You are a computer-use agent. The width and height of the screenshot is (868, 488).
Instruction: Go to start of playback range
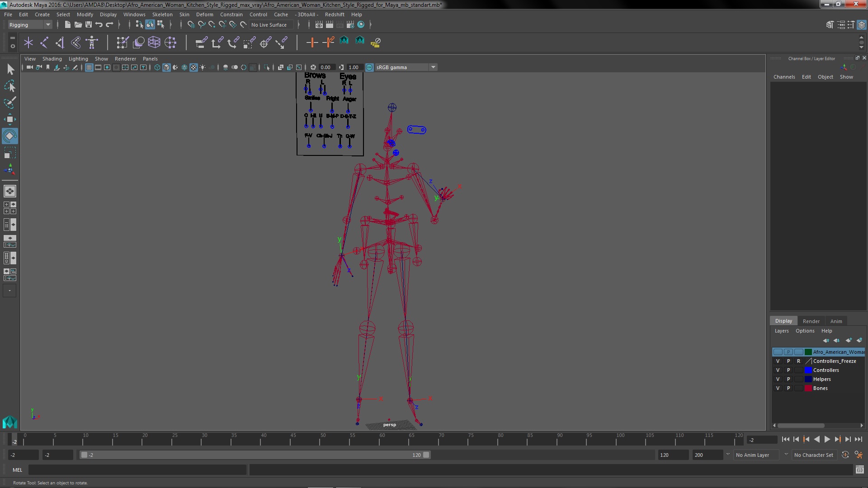click(x=785, y=439)
